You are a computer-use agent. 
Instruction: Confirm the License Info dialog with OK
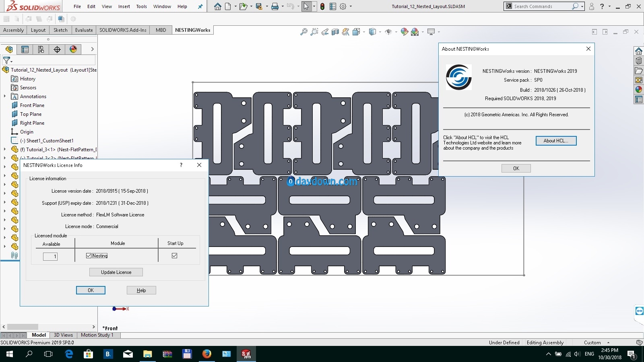(x=91, y=290)
